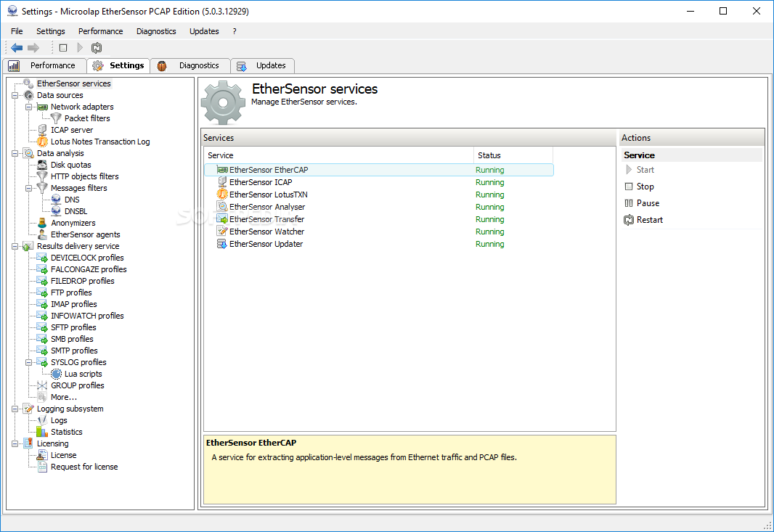Click the Lotus Notes Transaction Log icon

42,142
